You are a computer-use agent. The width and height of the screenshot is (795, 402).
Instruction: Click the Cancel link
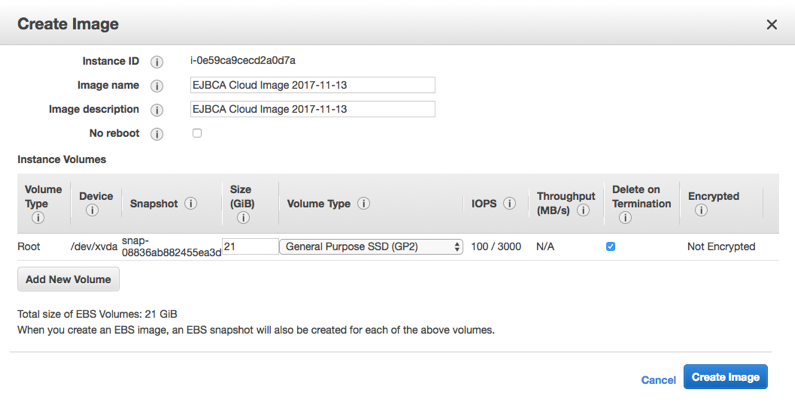658,380
